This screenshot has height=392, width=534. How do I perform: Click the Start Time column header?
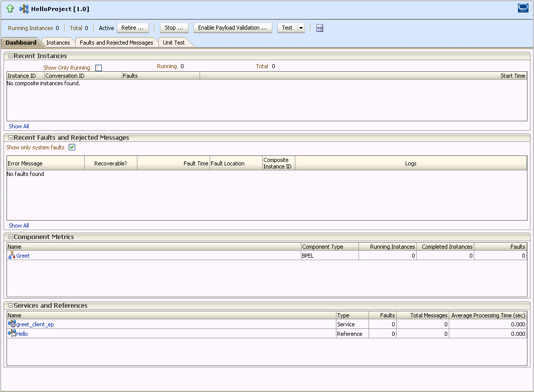364,76
